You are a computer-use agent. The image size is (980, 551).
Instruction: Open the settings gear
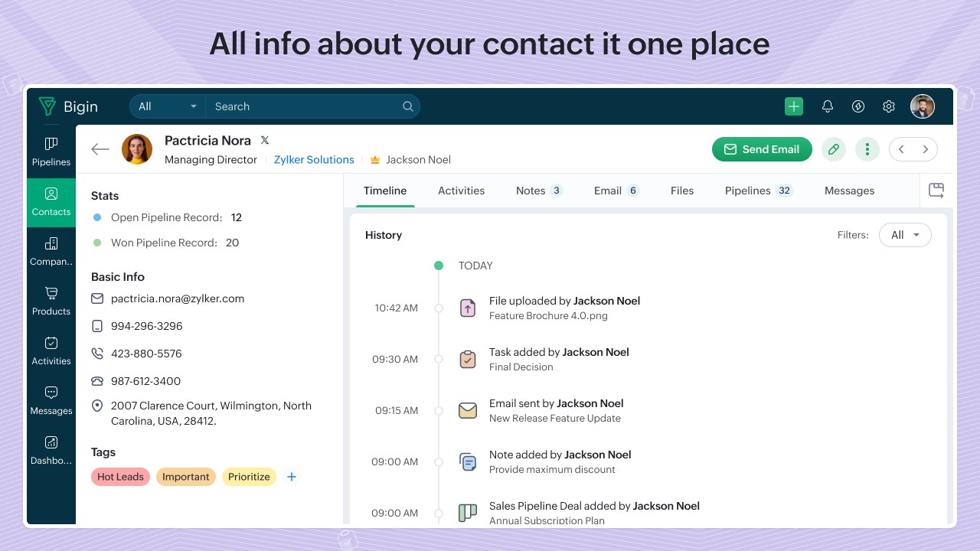click(889, 106)
